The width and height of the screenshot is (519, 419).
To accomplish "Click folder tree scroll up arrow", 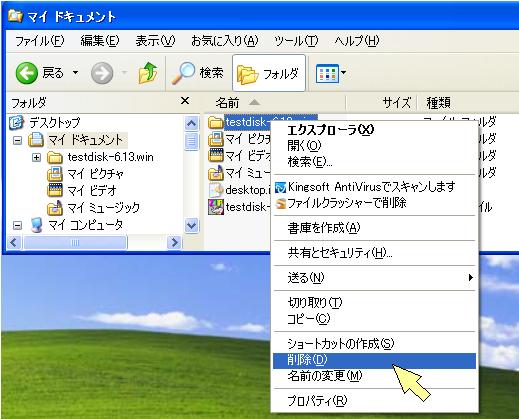I will point(191,123).
